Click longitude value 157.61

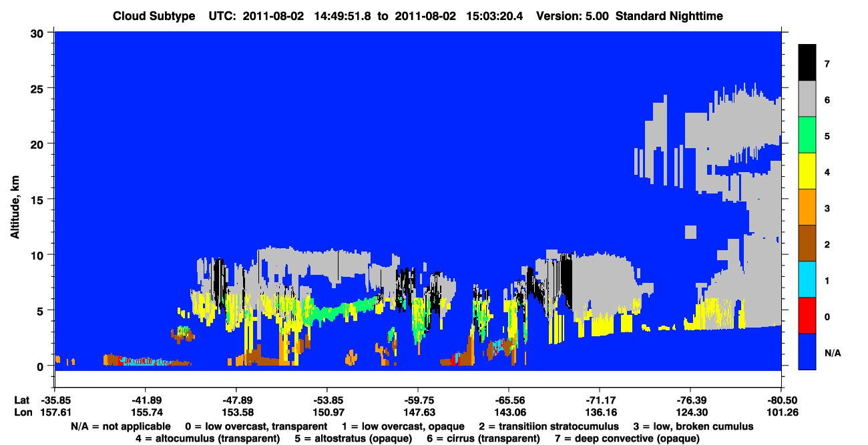55,412
